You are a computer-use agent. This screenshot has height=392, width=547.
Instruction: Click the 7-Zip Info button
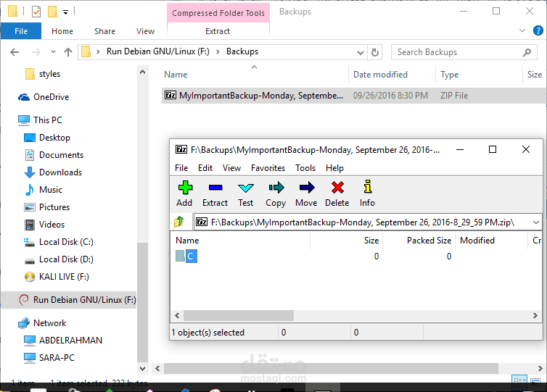point(367,193)
